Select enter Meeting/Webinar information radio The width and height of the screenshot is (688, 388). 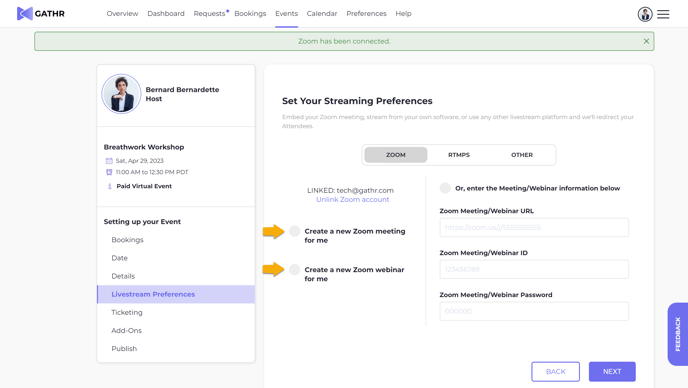pyautogui.click(x=445, y=188)
